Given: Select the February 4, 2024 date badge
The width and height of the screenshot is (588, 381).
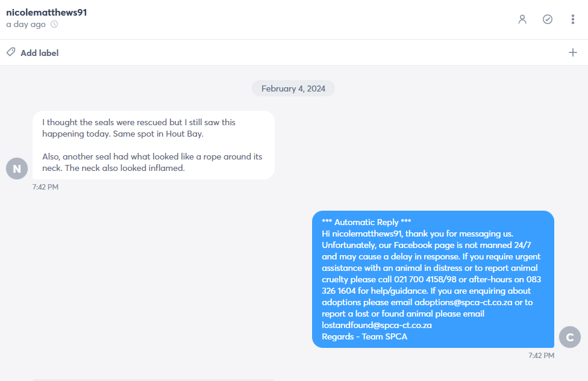Looking at the screenshot, I should tap(293, 88).
